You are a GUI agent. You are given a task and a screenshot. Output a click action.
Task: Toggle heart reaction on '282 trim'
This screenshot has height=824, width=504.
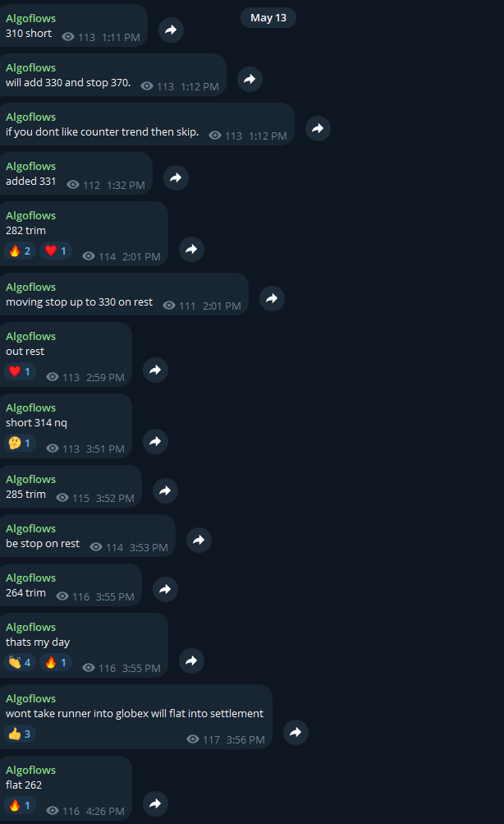[56, 251]
